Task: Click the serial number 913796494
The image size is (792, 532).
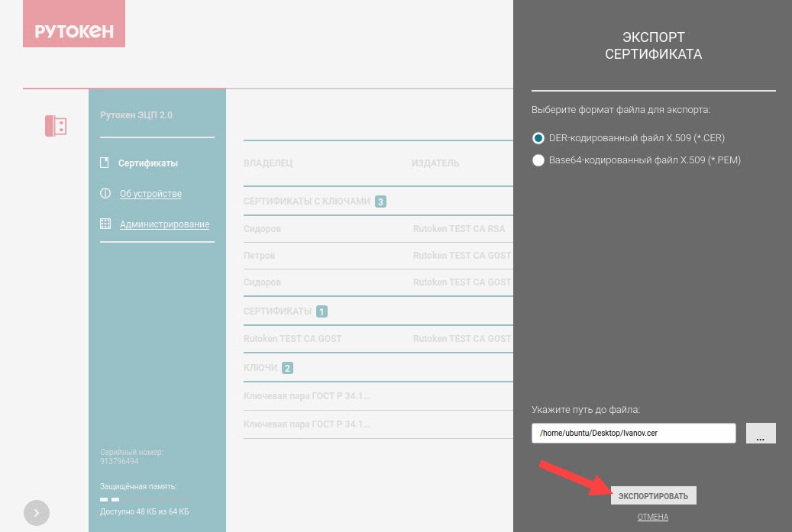Action: pyautogui.click(x=119, y=461)
